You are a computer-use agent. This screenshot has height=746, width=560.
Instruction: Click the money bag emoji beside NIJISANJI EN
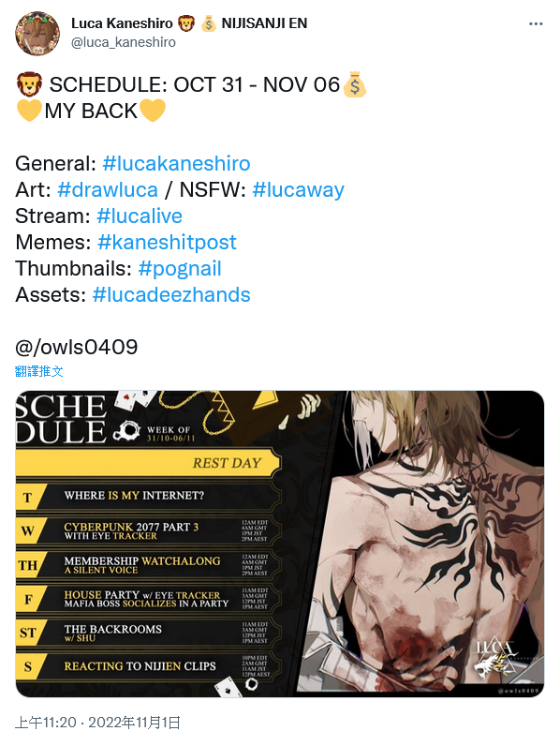[208, 22]
